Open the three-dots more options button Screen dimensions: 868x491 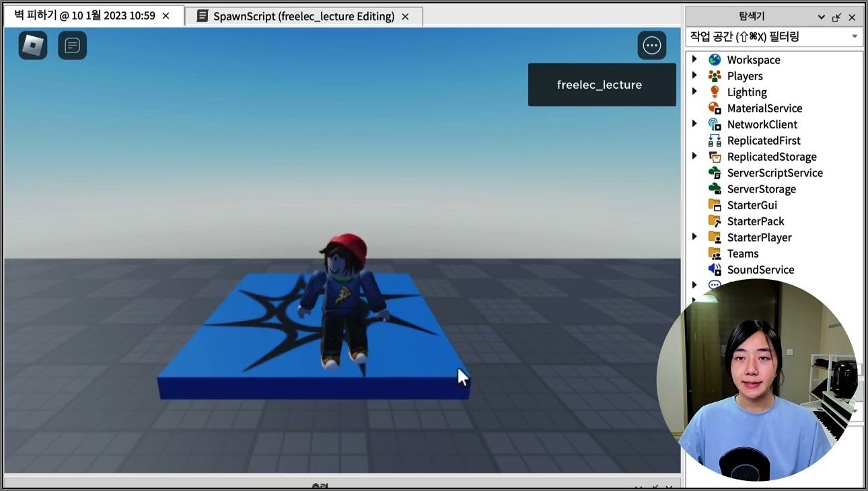(x=652, y=45)
